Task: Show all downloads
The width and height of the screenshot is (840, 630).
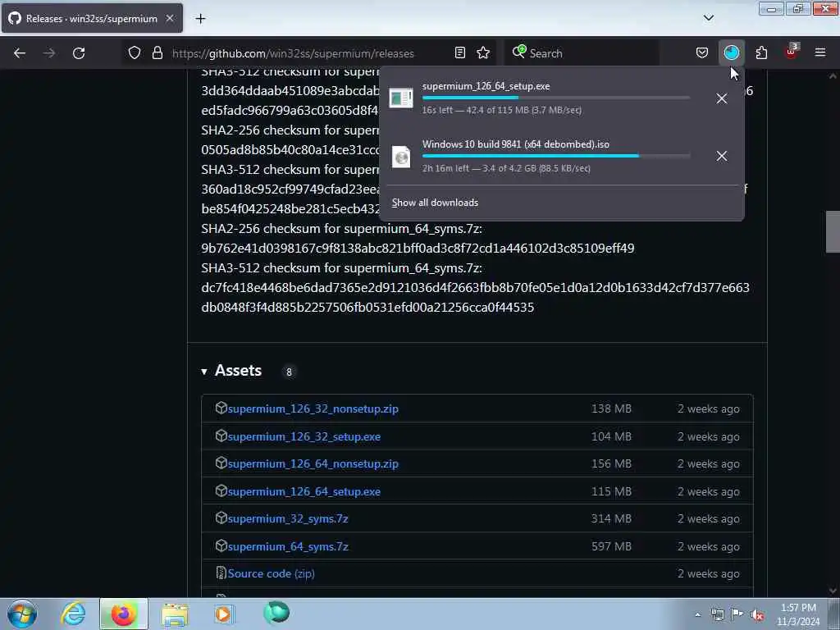Action: (435, 203)
